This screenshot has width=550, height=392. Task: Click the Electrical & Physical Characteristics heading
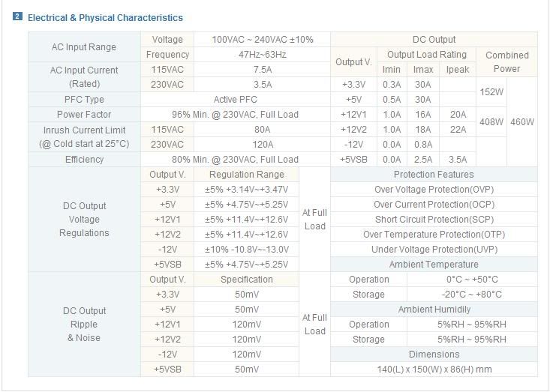[x=105, y=17]
